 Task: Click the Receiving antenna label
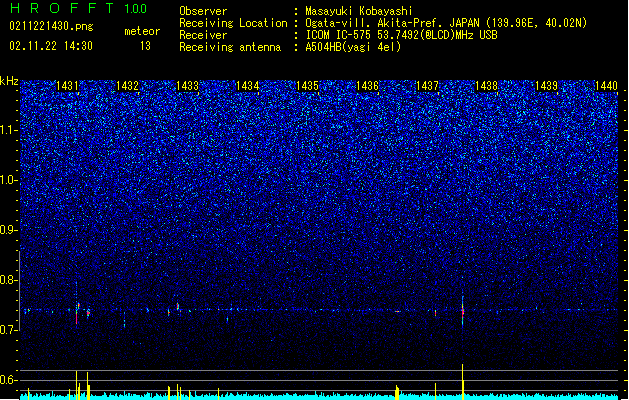point(230,47)
